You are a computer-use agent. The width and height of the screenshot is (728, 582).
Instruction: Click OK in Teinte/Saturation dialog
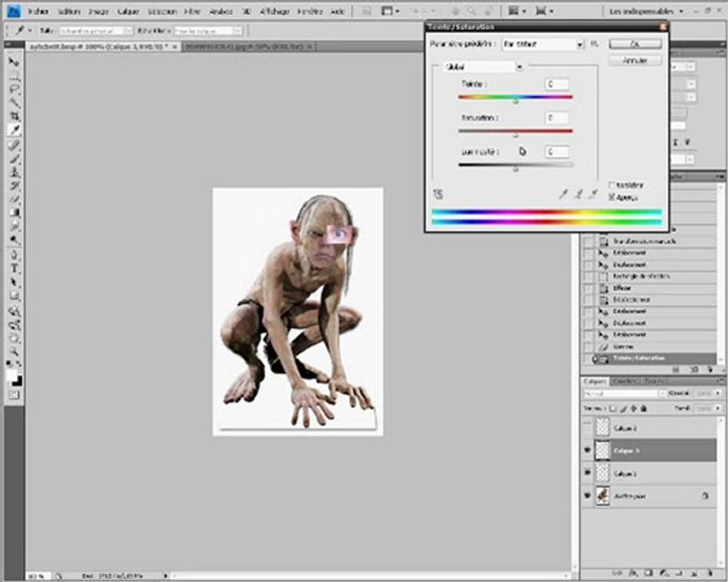[635, 44]
